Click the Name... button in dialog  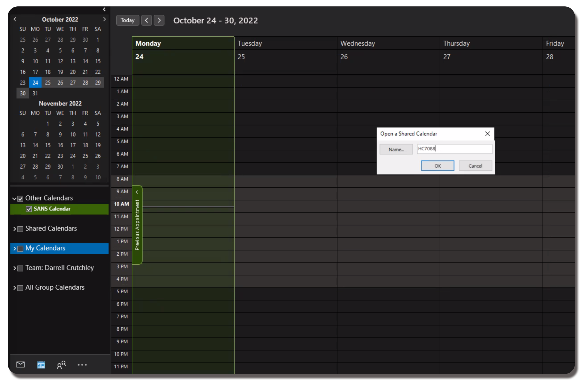coord(396,149)
